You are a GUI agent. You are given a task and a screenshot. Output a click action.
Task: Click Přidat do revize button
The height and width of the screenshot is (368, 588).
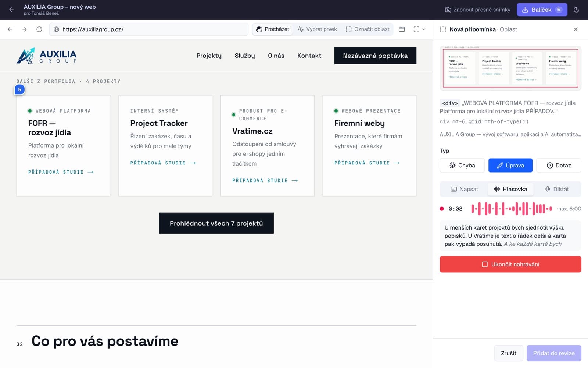point(554,353)
